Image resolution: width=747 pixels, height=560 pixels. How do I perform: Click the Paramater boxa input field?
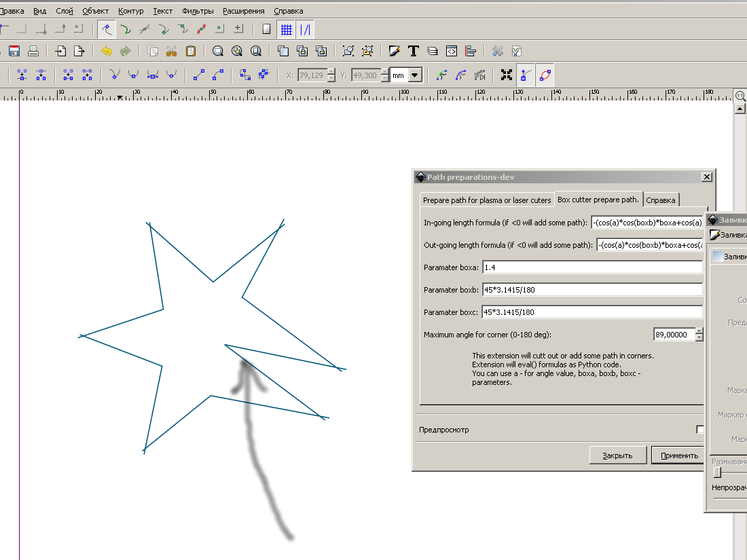coord(593,267)
